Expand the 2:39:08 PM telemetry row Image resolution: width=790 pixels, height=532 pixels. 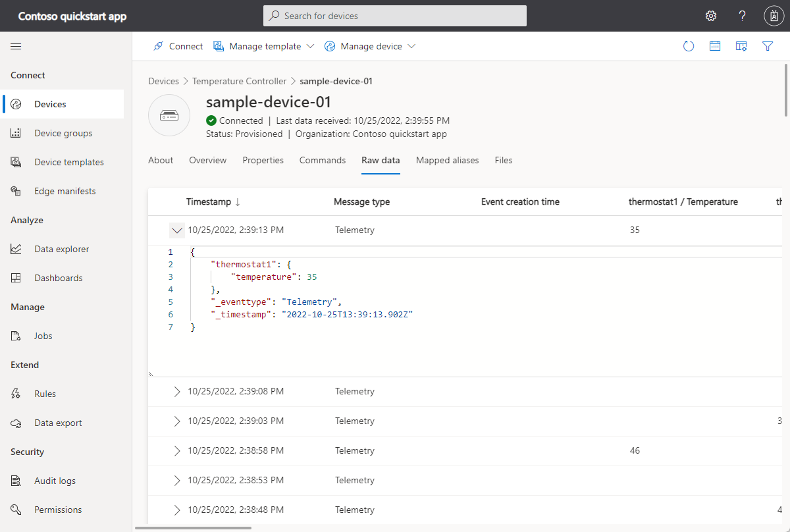point(176,392)
